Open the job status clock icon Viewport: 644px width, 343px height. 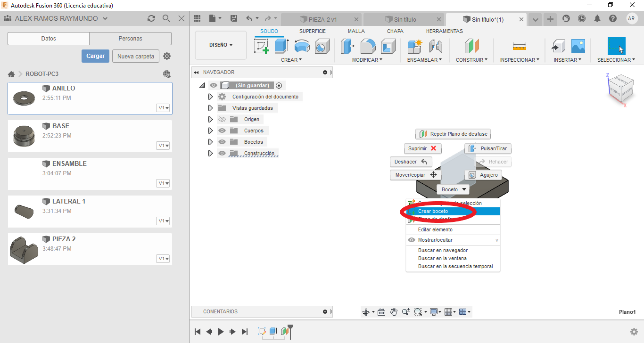tap(582, 18)
